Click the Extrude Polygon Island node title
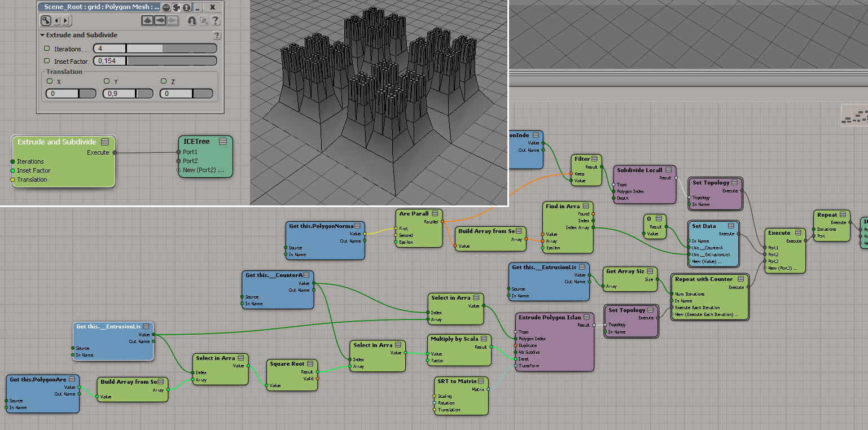The height and width of the screenshot is (430, 868). (549, 317)
